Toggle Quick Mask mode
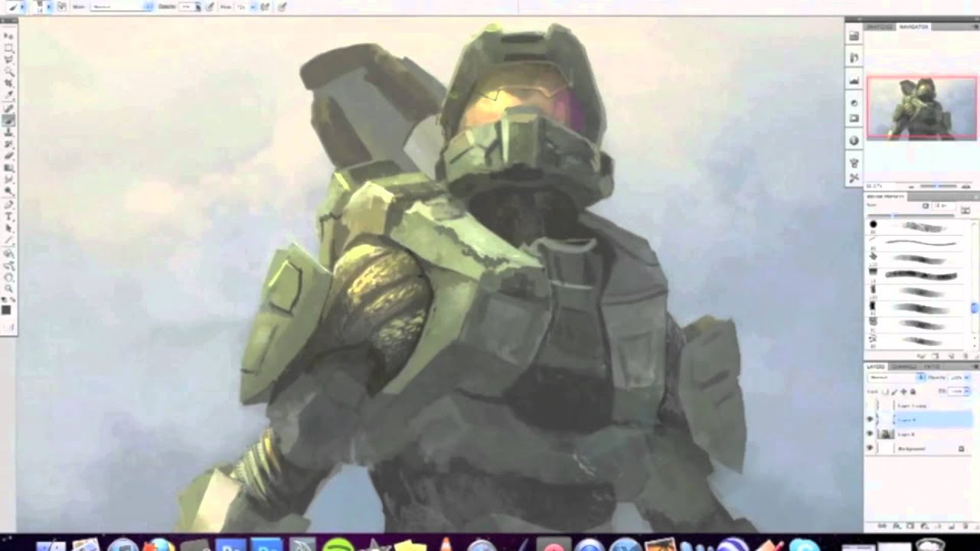The image size is (980, 551). tap(8, 328)
